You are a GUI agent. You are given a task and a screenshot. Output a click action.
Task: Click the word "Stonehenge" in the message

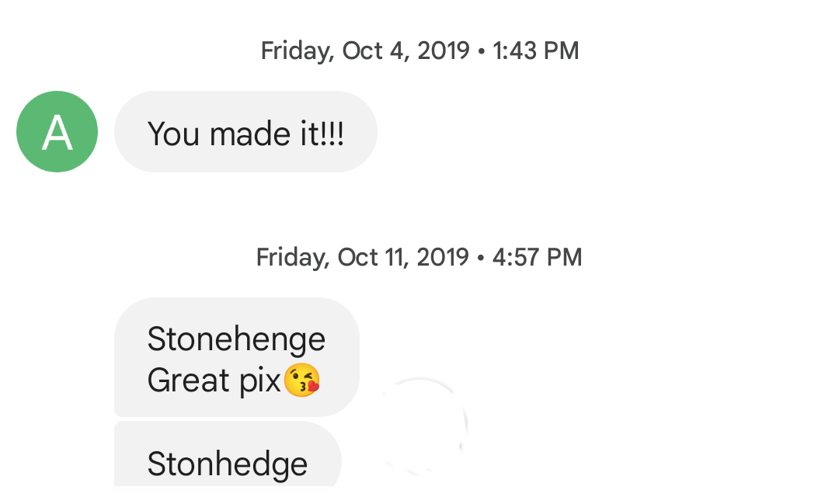(236, 339)
